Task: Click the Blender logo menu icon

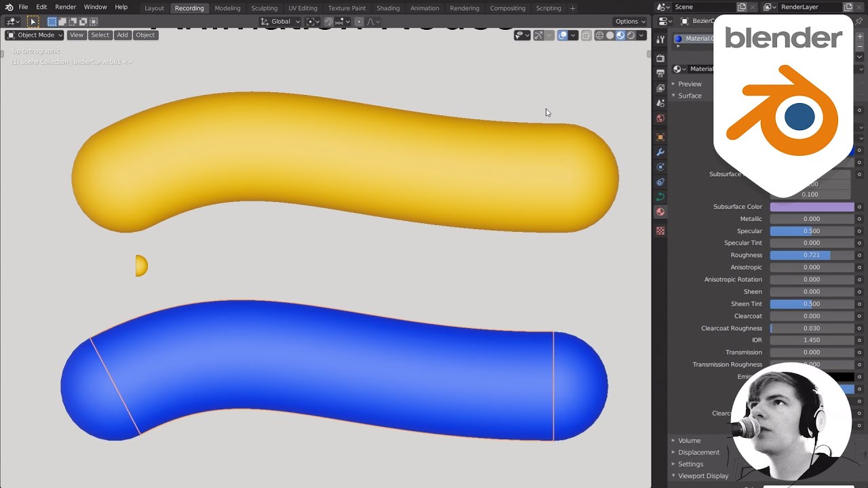Action: (9, 7)
